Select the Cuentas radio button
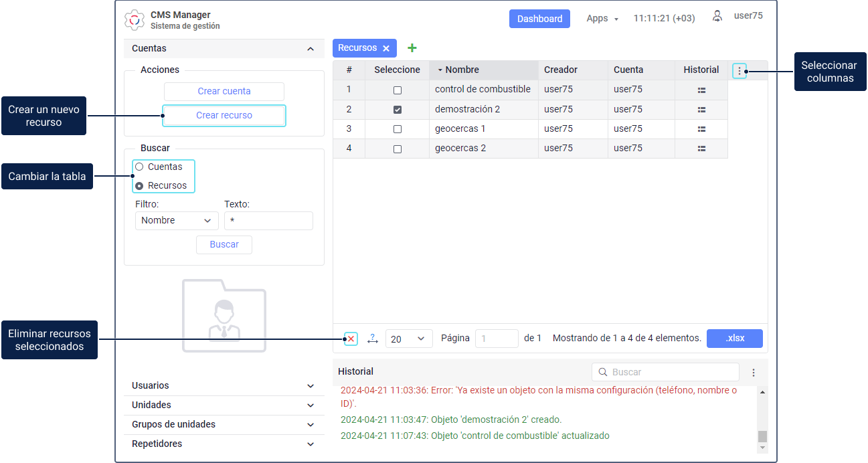Image resolution: width=868 pixels, height=463 pixels. click(139, 167)
